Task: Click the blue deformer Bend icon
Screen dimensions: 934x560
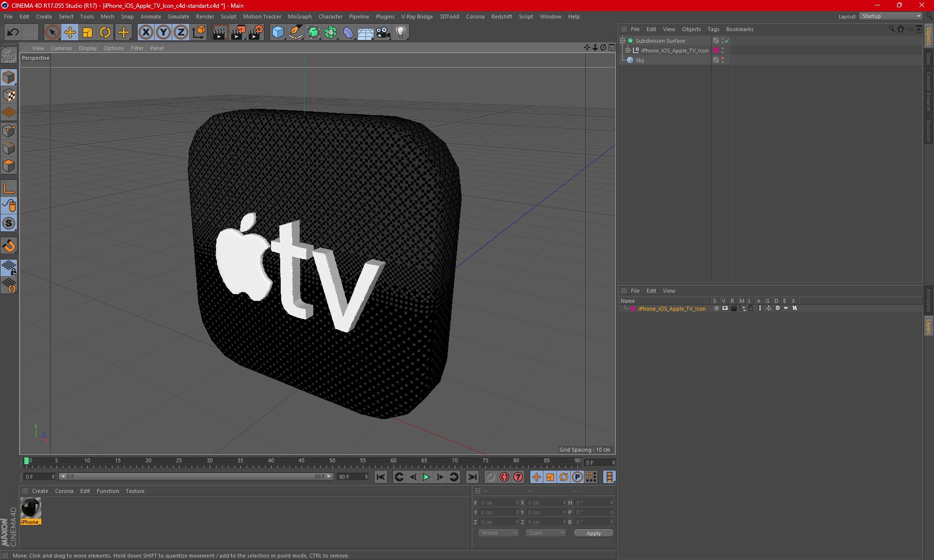Action: 348,32
